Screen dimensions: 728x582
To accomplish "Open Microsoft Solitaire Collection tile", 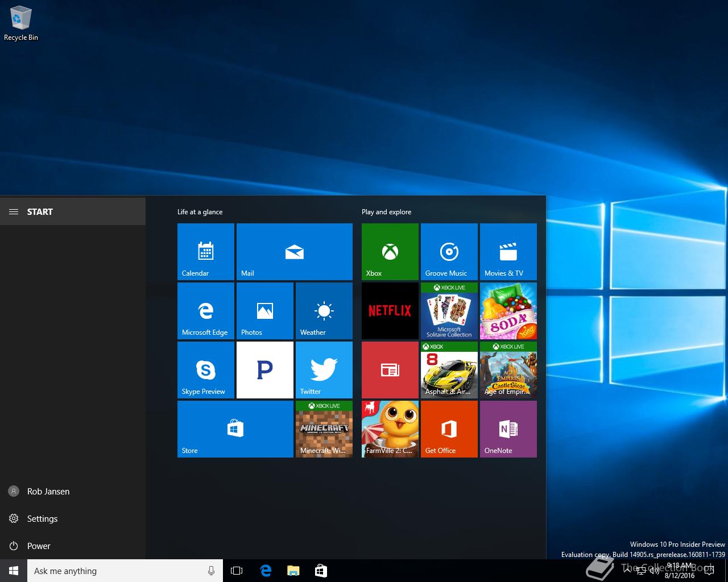I will click(449, 310).
